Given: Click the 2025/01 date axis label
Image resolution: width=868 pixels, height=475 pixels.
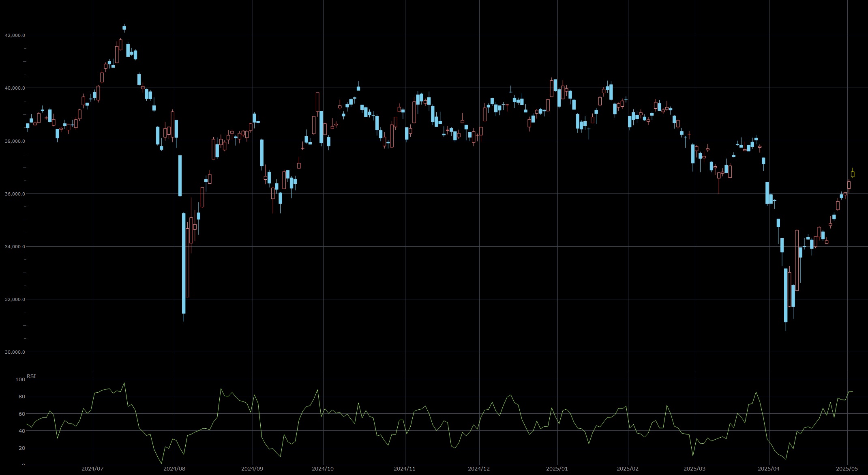Looking at the screenshot, I should pyautogui.click(x=557, y=469).
